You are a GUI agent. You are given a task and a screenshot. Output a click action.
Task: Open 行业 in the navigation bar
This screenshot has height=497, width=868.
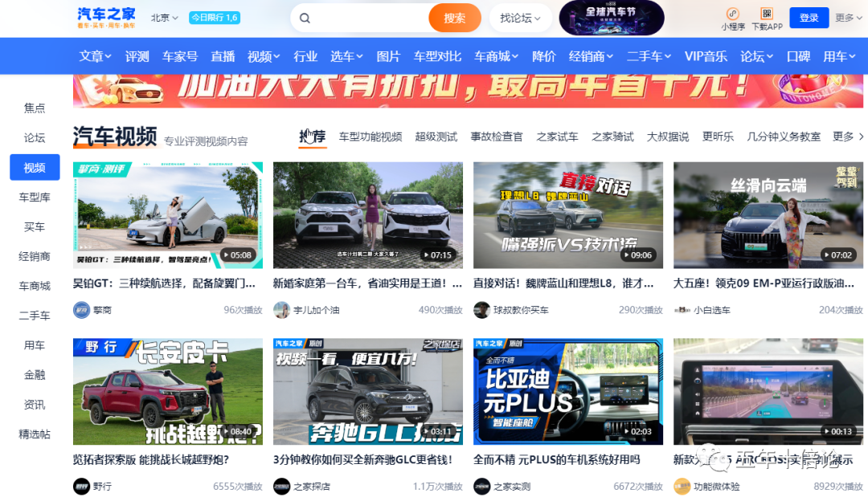click(305, 56)
